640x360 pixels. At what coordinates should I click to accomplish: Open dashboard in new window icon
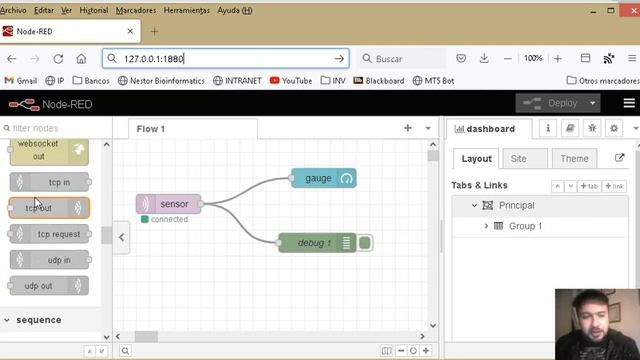620,158
